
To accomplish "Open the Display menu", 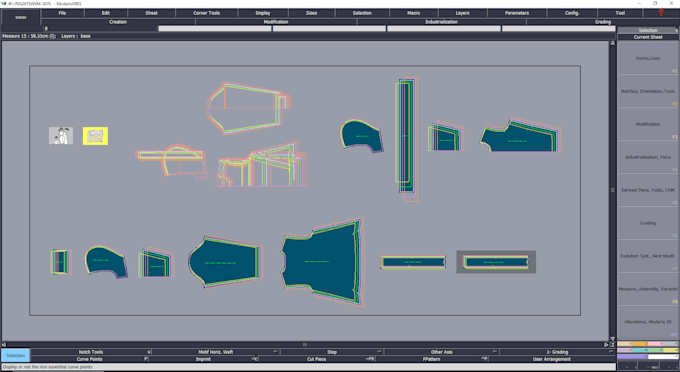I will (x=263, y=13).
